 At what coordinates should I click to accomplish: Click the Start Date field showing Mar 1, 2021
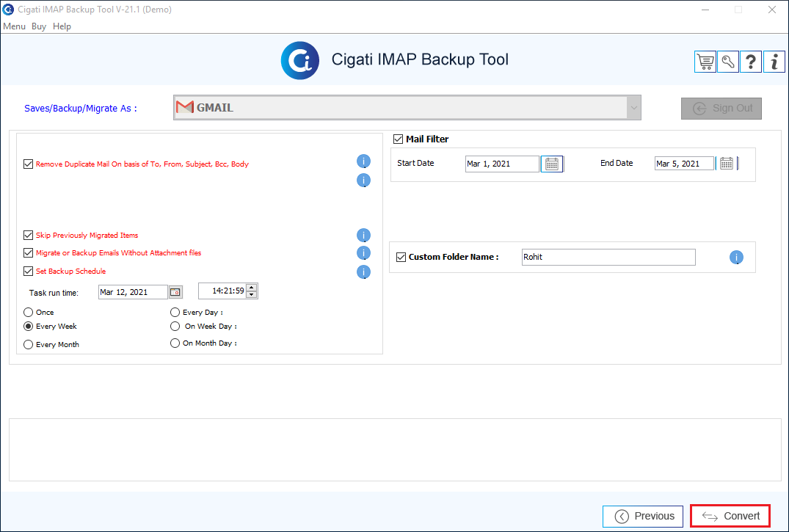pyautogui.click(x=502, y=164)
